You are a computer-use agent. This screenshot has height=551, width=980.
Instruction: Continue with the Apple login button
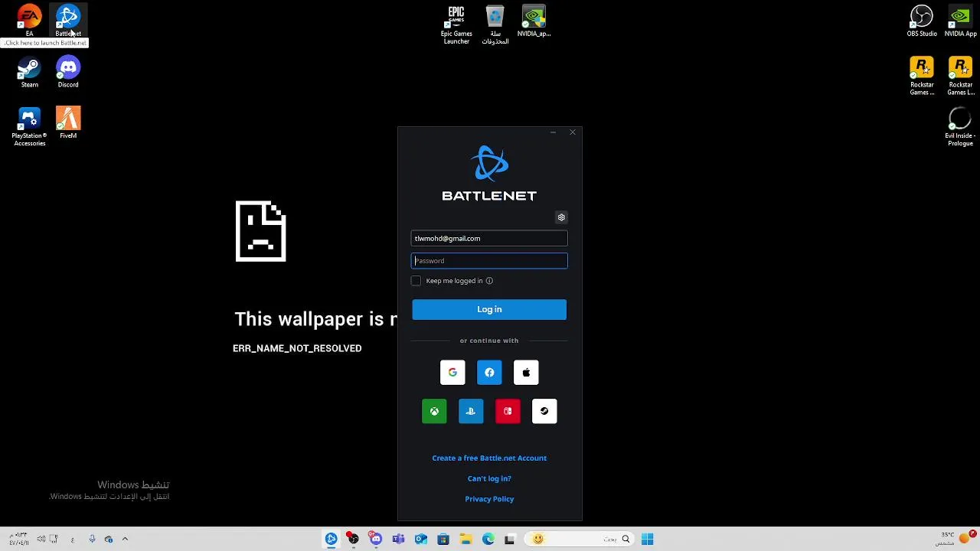(526, 373)
